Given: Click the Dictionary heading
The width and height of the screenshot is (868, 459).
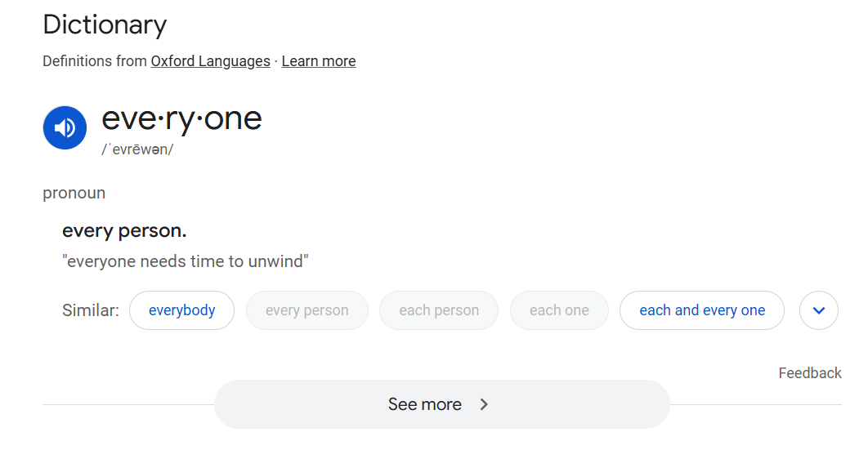Looking at the screenshot, I should tap(105, 25).
